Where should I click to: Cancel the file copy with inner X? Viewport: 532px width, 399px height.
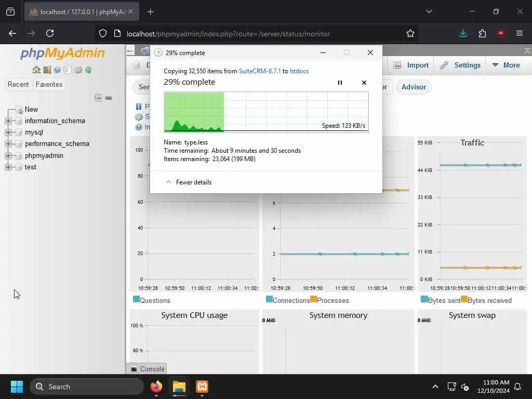364,83
